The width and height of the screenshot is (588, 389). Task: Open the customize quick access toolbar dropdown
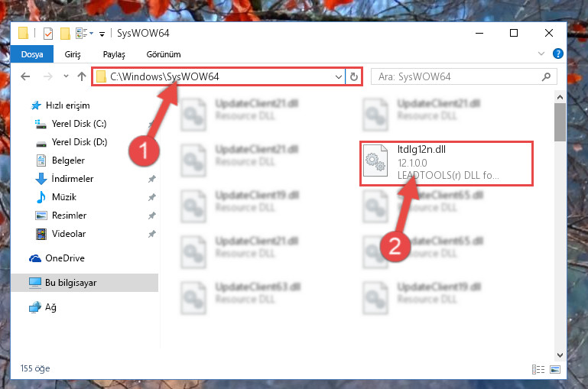102,34
